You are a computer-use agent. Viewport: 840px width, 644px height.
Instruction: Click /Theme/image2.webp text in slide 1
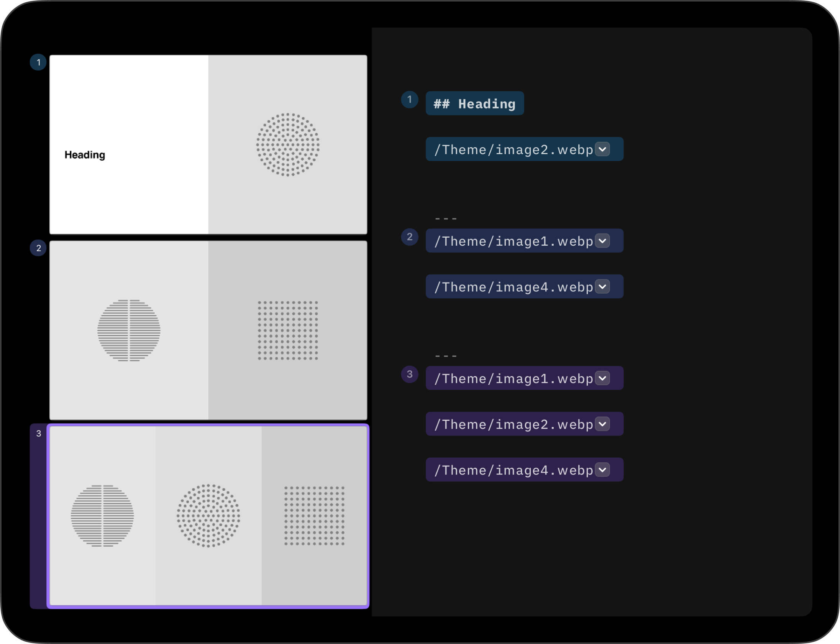(x=514, y=149)
